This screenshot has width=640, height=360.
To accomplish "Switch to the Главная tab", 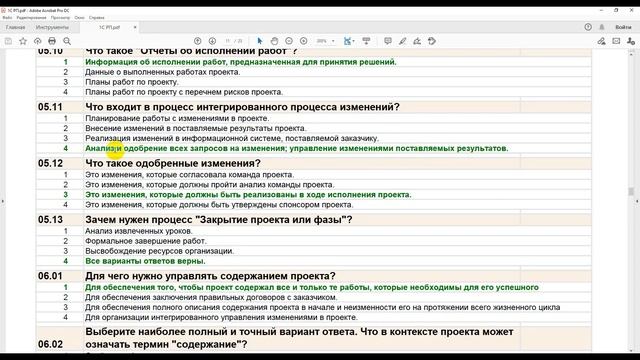I will pyautogui.click(x=16, y=27).
